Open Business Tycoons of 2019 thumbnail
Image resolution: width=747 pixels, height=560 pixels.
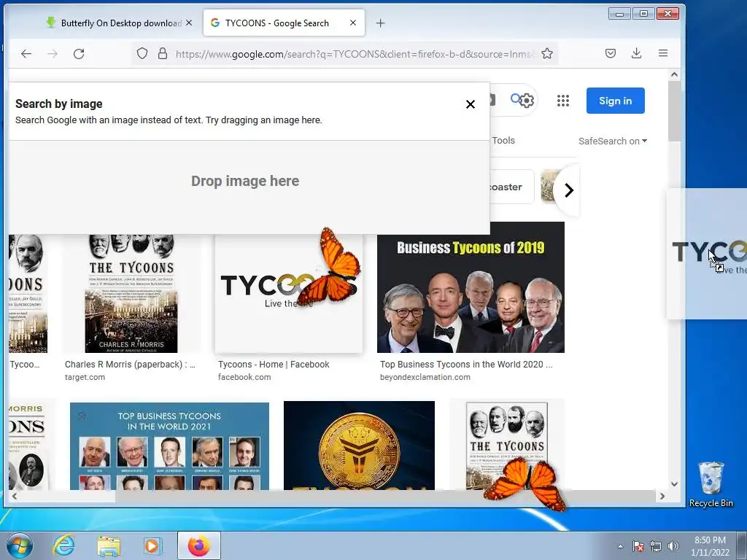pos(471,287)
